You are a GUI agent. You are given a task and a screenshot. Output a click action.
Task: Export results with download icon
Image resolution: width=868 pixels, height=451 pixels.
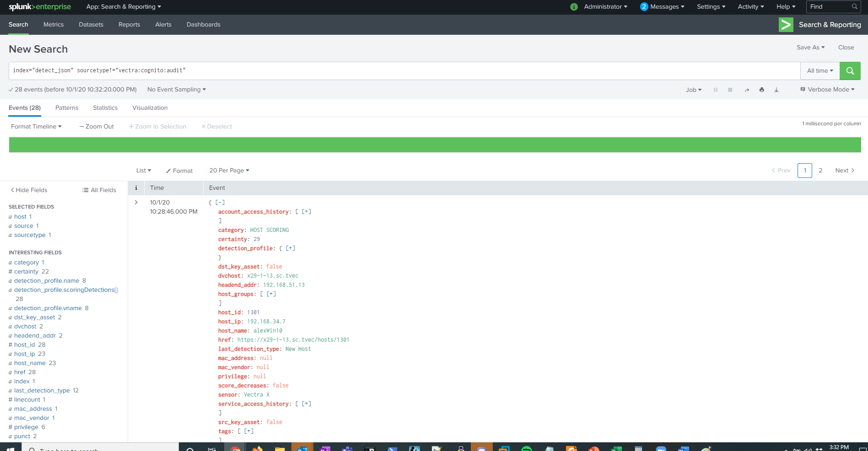click(x=776, y=90)
